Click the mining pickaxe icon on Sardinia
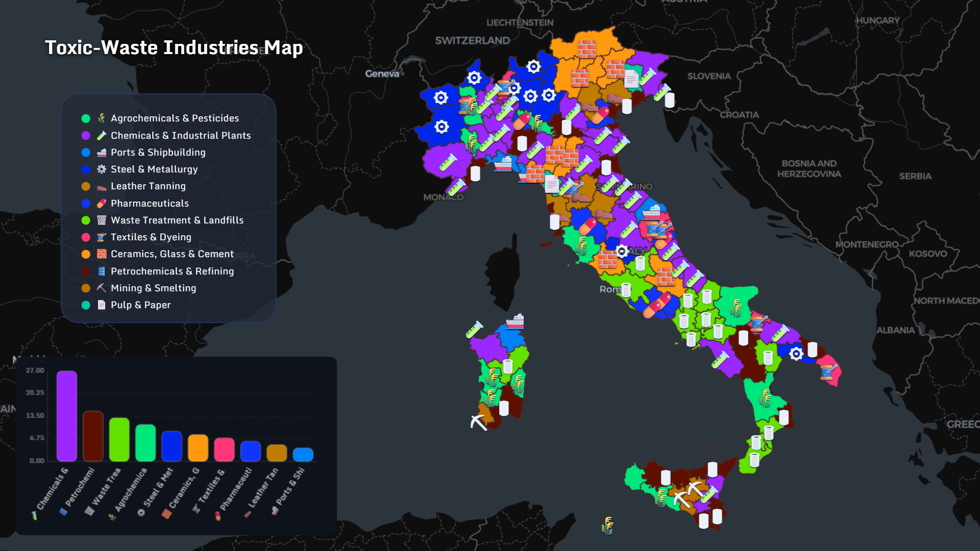 (x=477, y=423)
